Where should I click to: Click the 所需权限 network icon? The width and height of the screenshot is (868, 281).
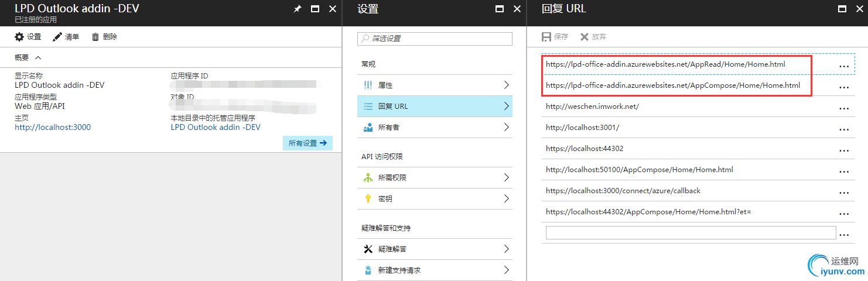coord(368,177)
